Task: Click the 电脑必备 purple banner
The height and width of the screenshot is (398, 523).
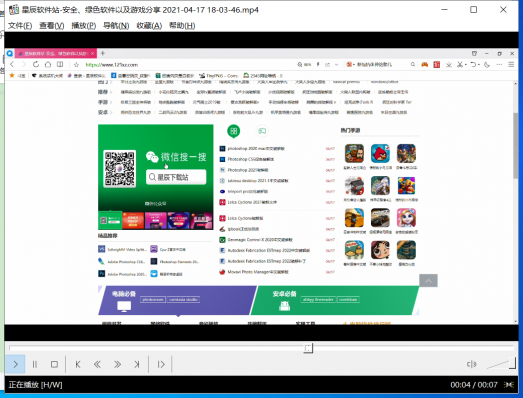Action: point(177,300)
